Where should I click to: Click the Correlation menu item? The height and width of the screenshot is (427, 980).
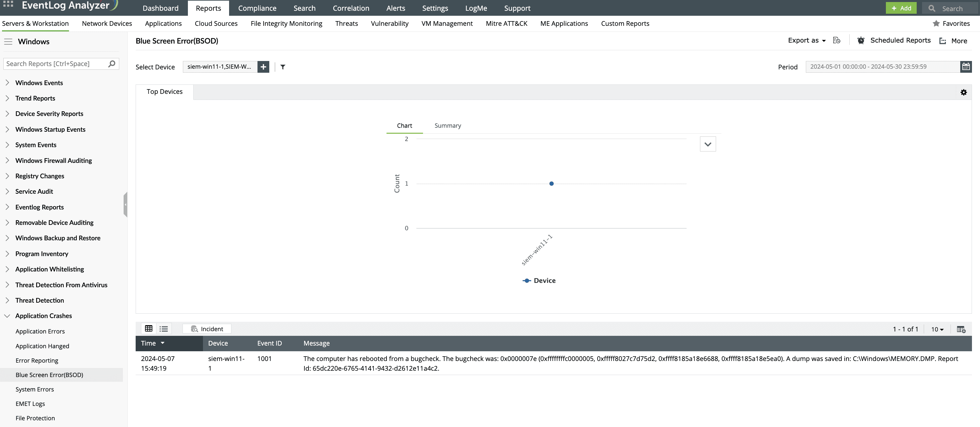click(351, 7)
